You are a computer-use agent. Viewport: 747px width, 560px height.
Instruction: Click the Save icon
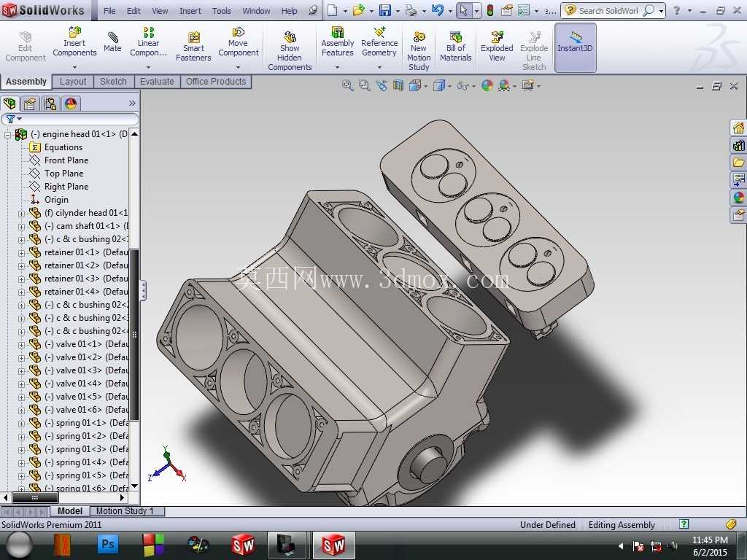pyautogui.click(x=385, y=10)
